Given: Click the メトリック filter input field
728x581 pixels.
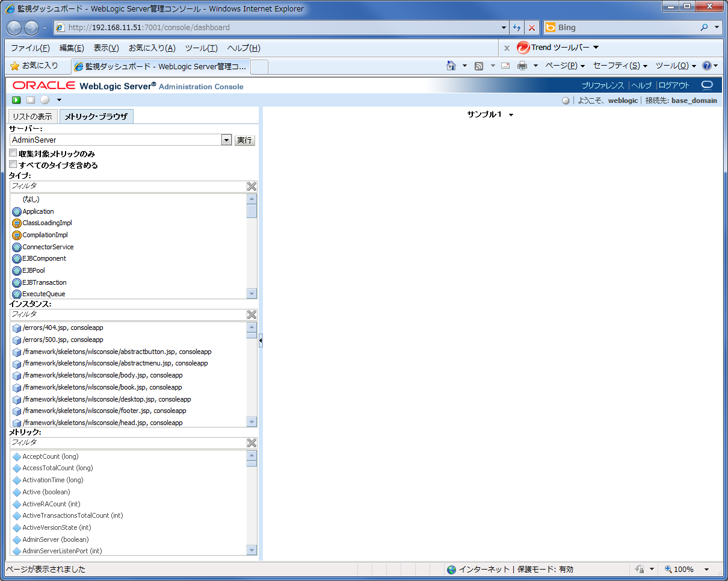Looking at the screenshot, I should tap(128, 443).
